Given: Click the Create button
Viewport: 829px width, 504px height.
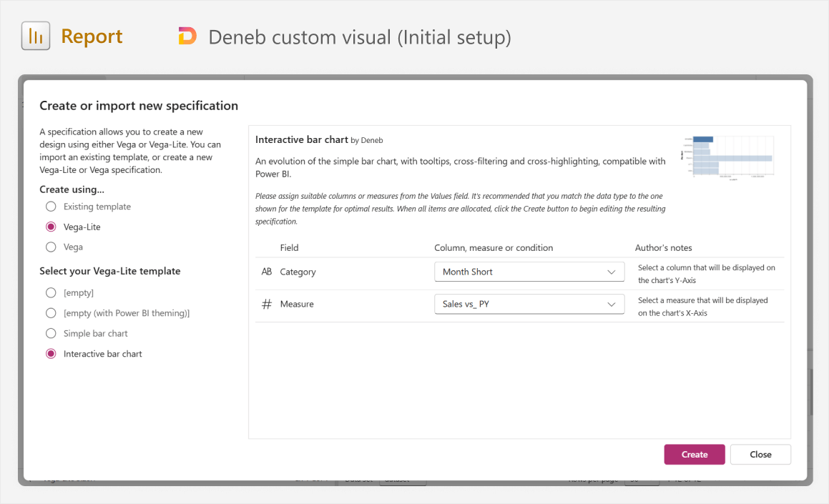Looking at the screenshot, I should pos(695,455).
